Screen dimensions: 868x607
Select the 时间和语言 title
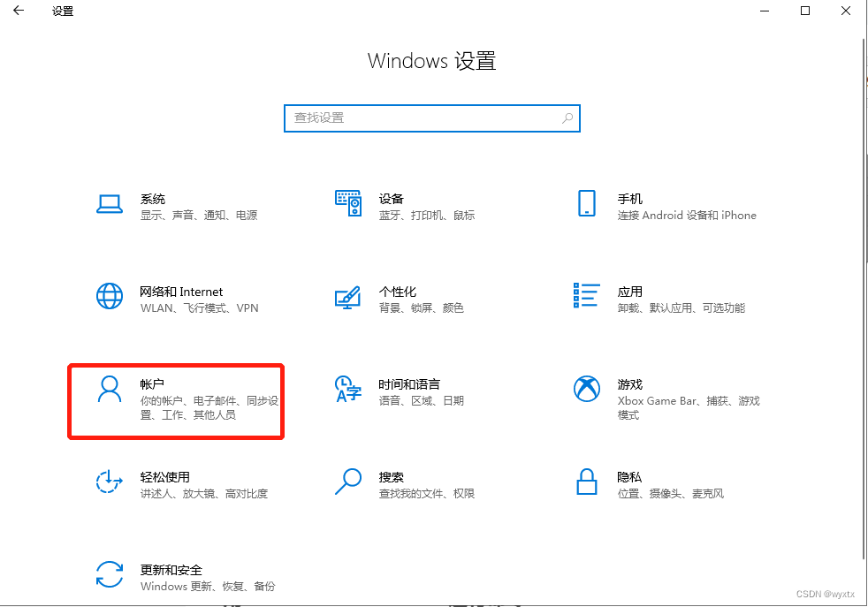point(409,384)
